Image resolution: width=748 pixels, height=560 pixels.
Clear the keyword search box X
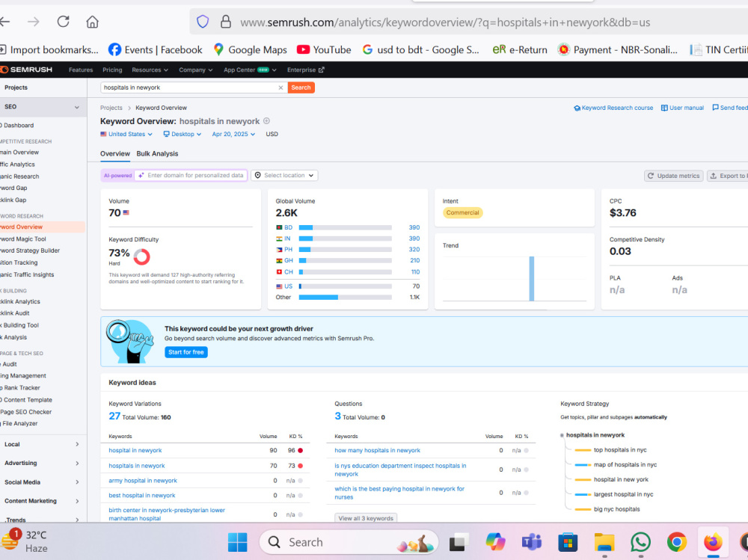(x=280, y=87)
